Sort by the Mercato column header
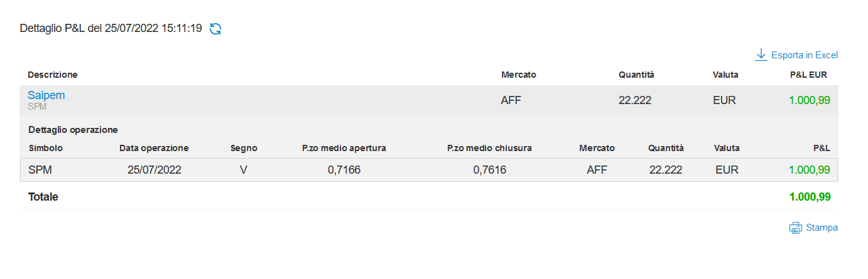868x279 pixels. (x=519, y=75)
